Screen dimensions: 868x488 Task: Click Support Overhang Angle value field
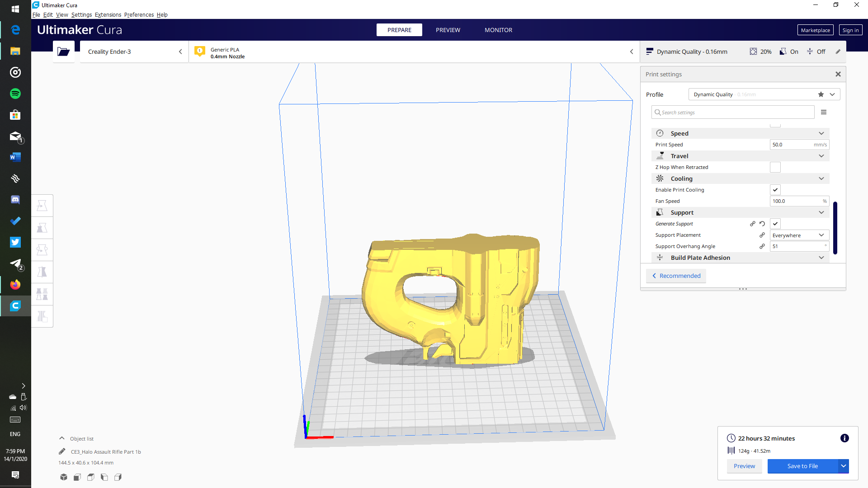pyautogui.click(x=799, y=246)
